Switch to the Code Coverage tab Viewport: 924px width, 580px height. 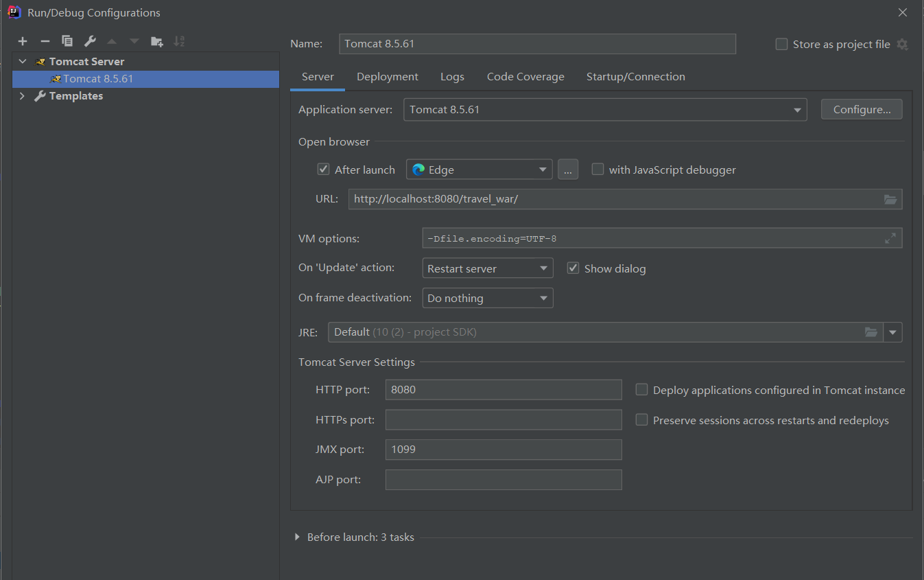pos(525,77)
